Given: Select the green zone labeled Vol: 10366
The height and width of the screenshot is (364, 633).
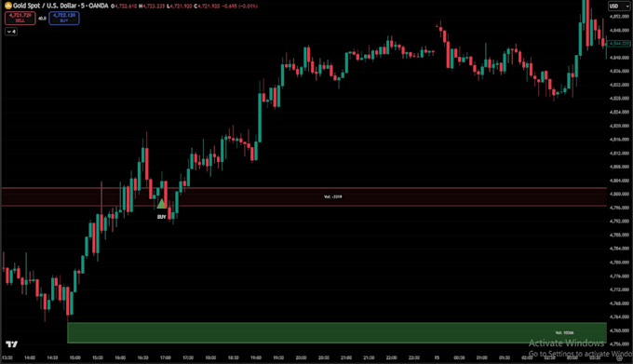Looking at the screenshot, I should [337, 332].
